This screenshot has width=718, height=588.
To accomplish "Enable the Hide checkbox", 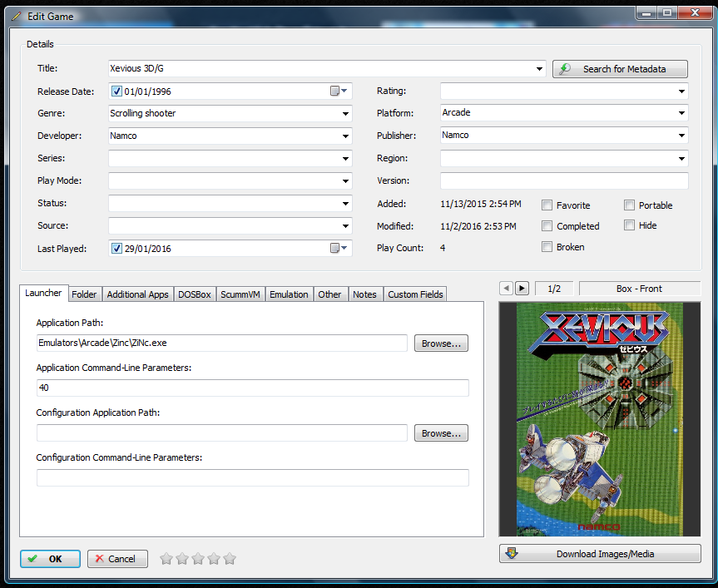I will coord(629,225).
